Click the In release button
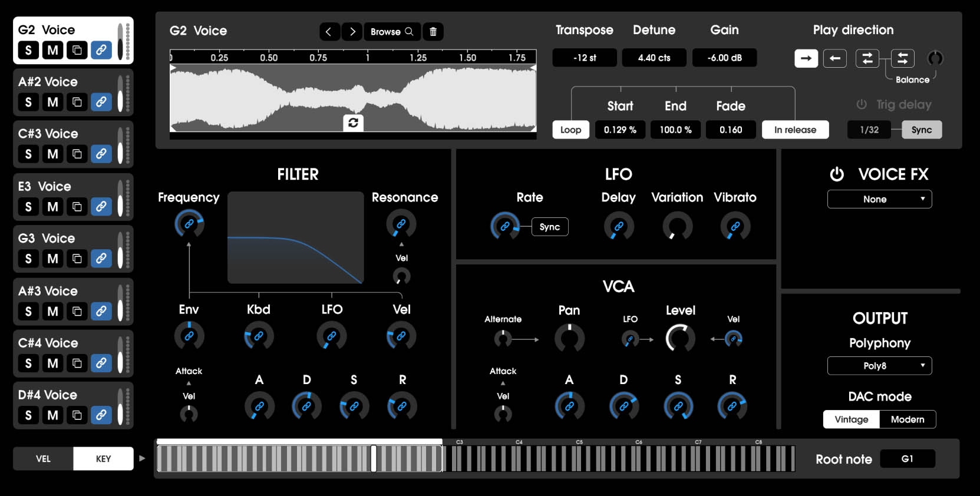Screen dimensions: 980x496 click(x=795, y=130)
